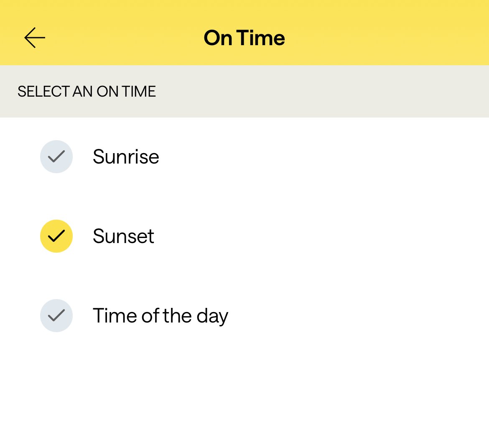Click the Sunset label text
This screenshot has height=448, width=489.
pyautogui.click(x=123, y=236)
